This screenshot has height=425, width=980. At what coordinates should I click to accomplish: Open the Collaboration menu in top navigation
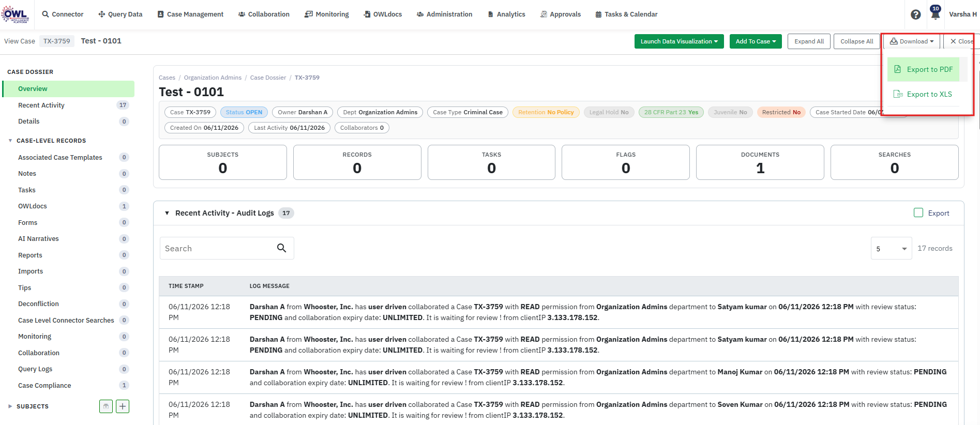tap(264, 14)
